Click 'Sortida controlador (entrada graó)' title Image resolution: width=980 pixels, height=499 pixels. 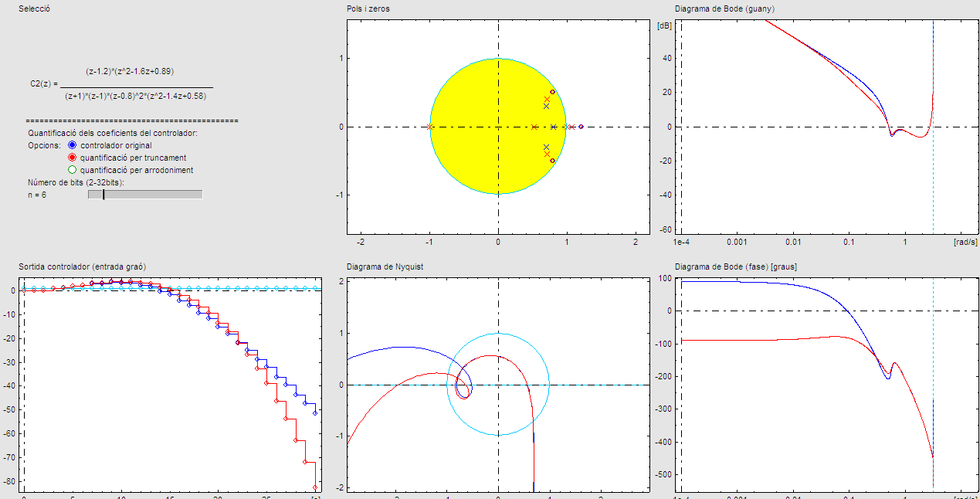[x=83, y=266]
